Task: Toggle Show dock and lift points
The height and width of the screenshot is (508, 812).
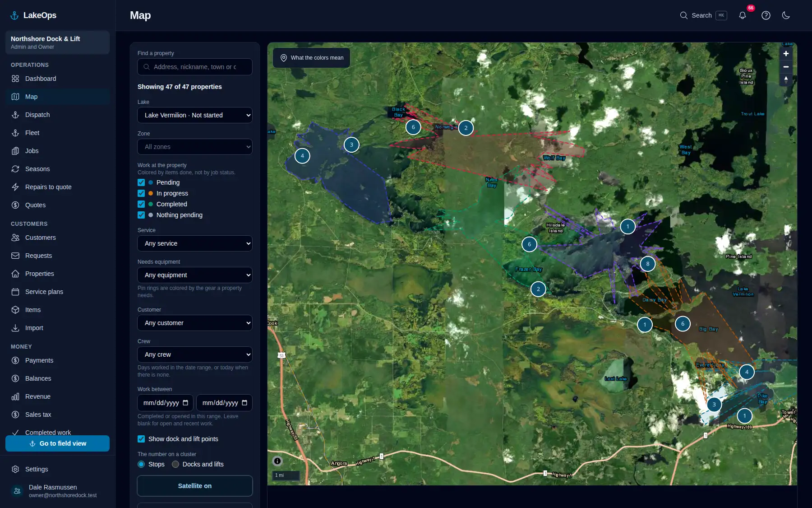Action: click(x=141, y=439)
